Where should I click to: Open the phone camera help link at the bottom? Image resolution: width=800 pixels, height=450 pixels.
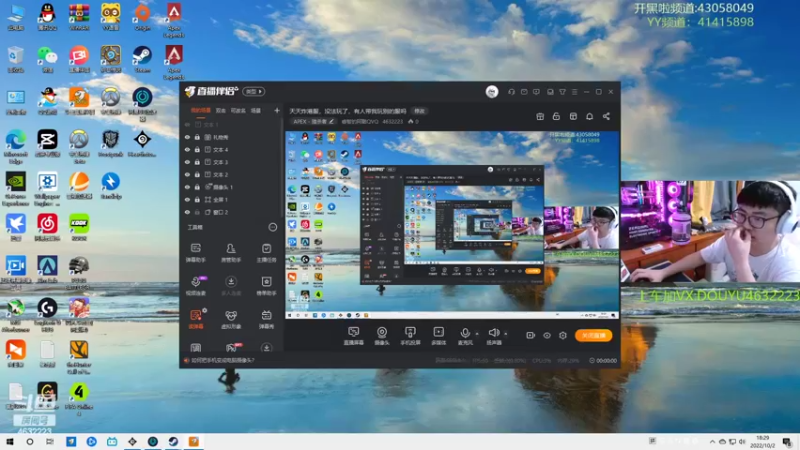point(222,360)
